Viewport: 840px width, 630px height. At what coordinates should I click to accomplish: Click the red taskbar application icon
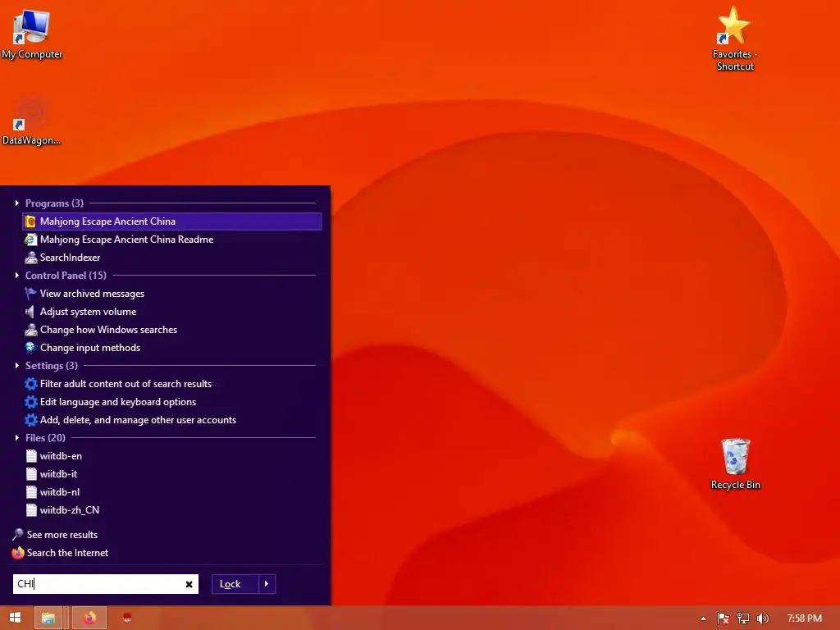(127, 618)
